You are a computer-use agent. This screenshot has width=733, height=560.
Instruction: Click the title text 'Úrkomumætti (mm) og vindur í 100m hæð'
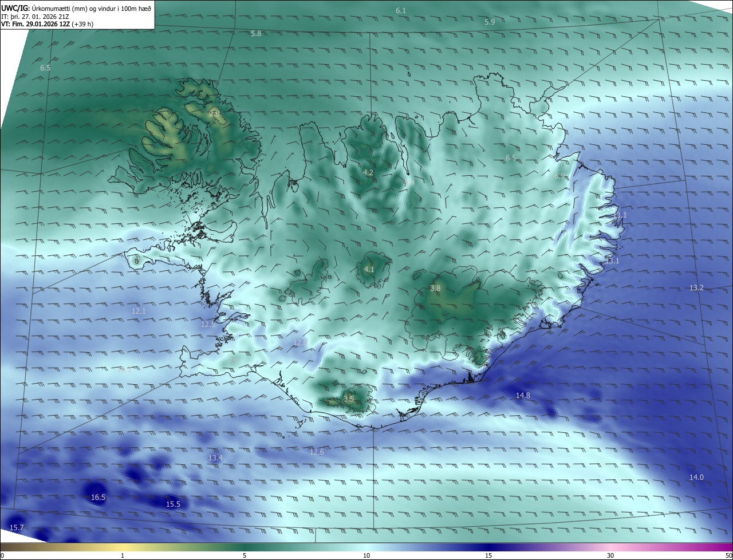(x=92, y=8)
